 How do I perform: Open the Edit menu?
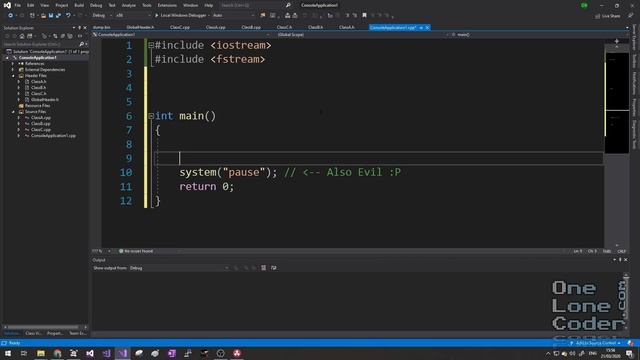click(31, 5)
